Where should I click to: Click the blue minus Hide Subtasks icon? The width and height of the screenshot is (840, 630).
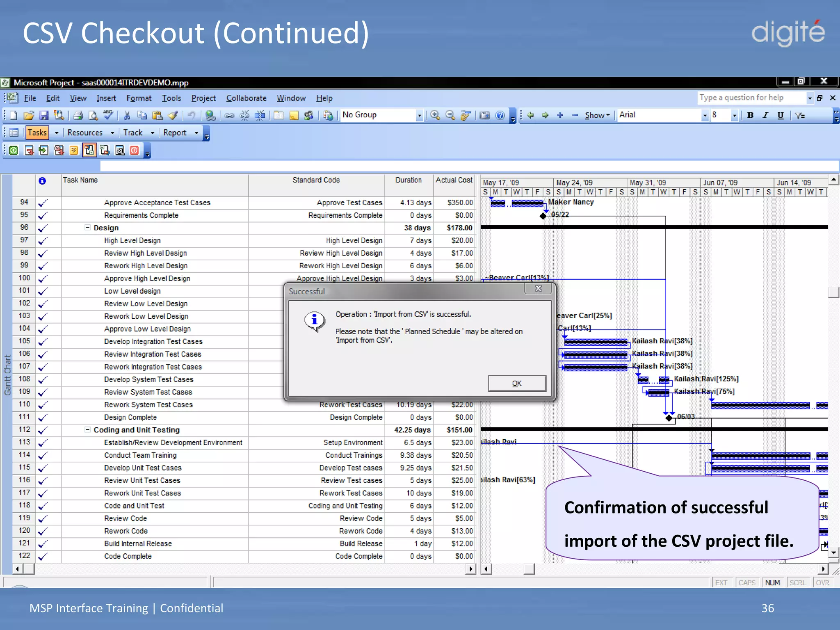point(575,115)
